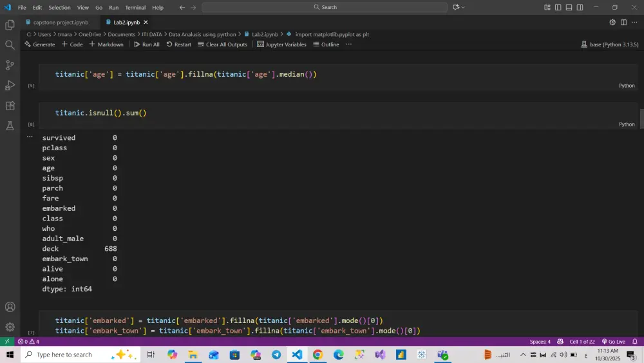Screen dimensions: 644x363
Task: Open the Run and Debug view
Action: click(x=10, y=85)
